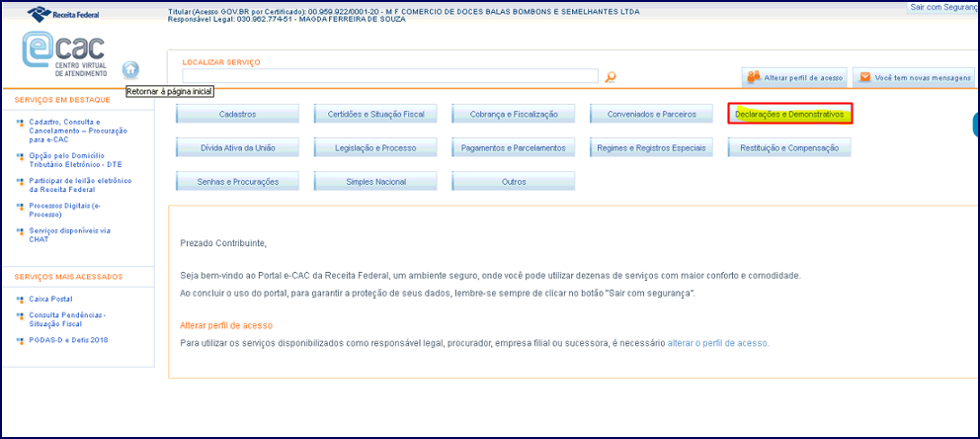The width and height of the screenshot is (980, 439).
Task: Click the Serviços em Destaque heading
Action: [62, 100]
